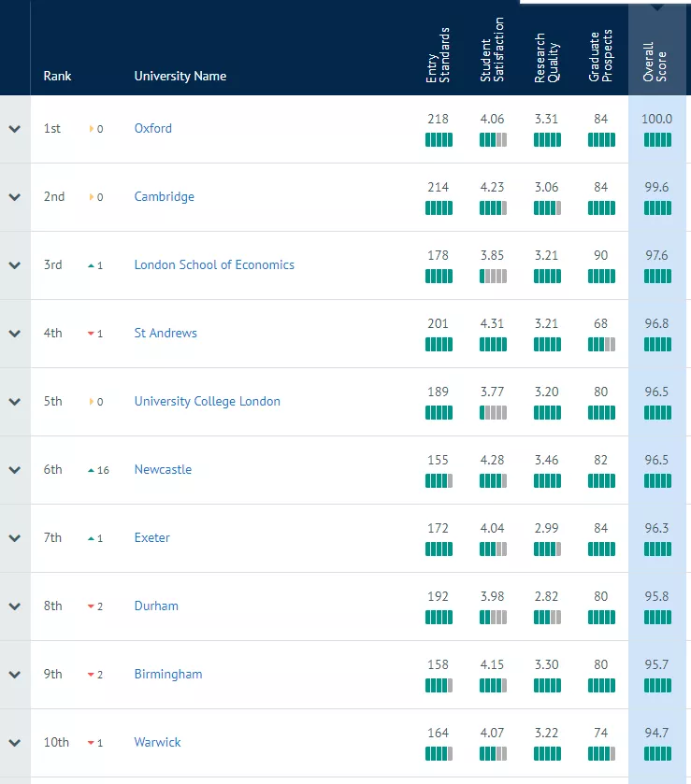Select Newcastle's research quality value 3.46
This screenshot has height=784, width=691.
coord(546,460)
